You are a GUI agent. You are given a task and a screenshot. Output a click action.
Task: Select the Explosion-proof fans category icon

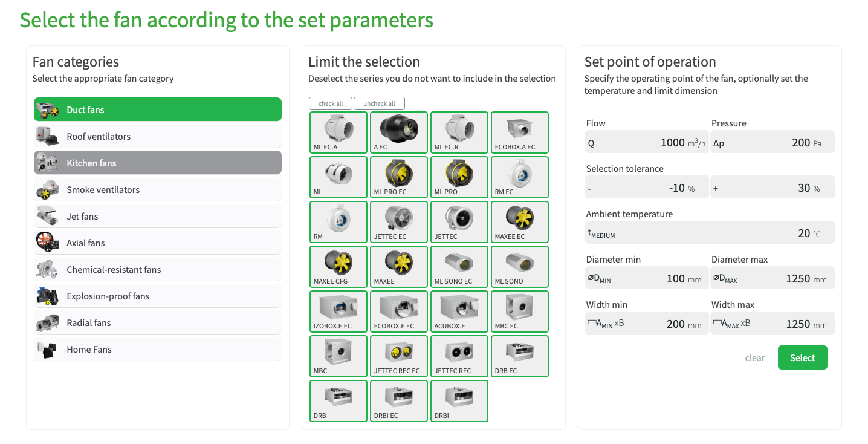coord(47,296)
